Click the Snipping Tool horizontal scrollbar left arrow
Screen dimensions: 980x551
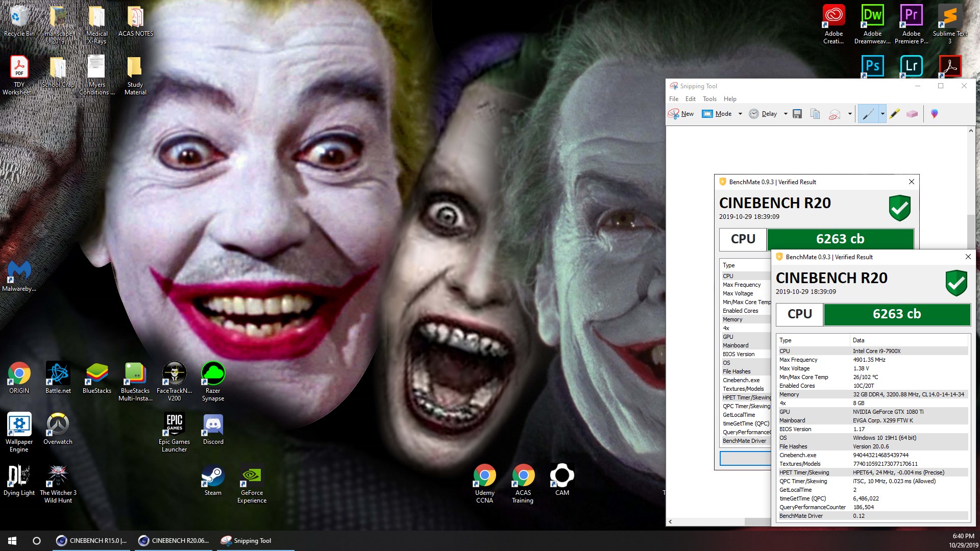tap(670, 521)
